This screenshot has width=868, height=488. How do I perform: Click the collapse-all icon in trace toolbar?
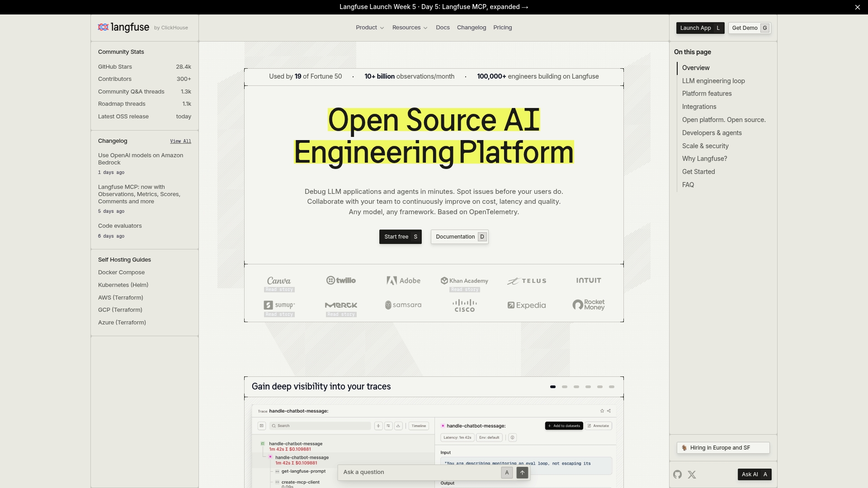(378, 426)
